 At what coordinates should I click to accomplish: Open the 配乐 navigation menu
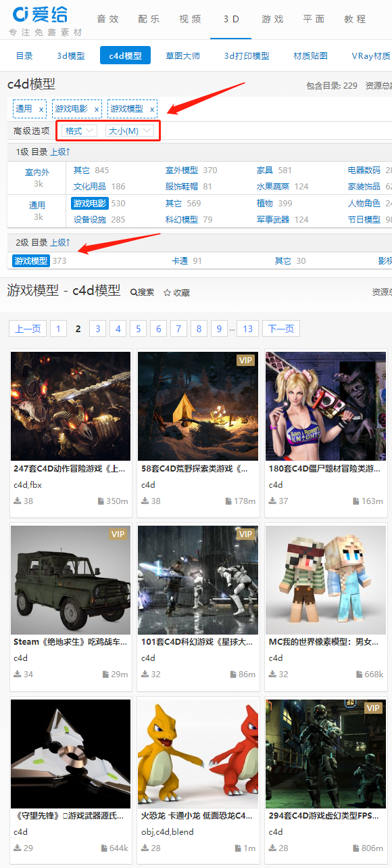tap(149, 19)
